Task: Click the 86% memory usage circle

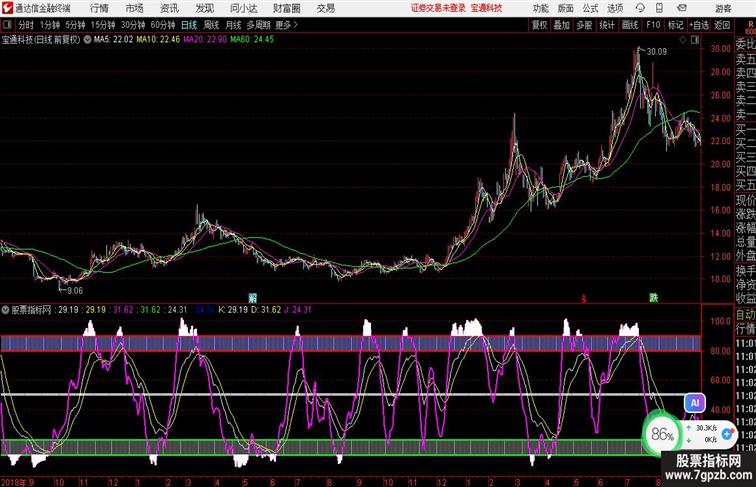Action: [662, 434]
